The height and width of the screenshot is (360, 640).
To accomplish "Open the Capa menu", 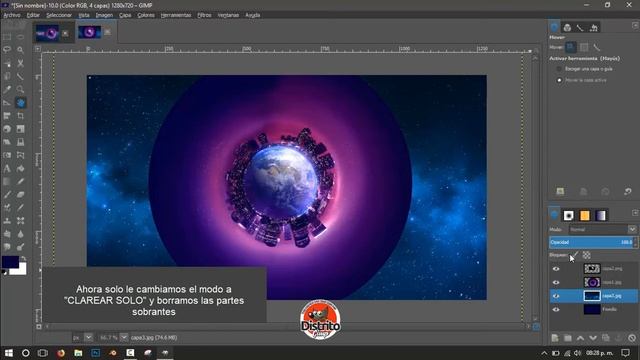I will point(125,15).
